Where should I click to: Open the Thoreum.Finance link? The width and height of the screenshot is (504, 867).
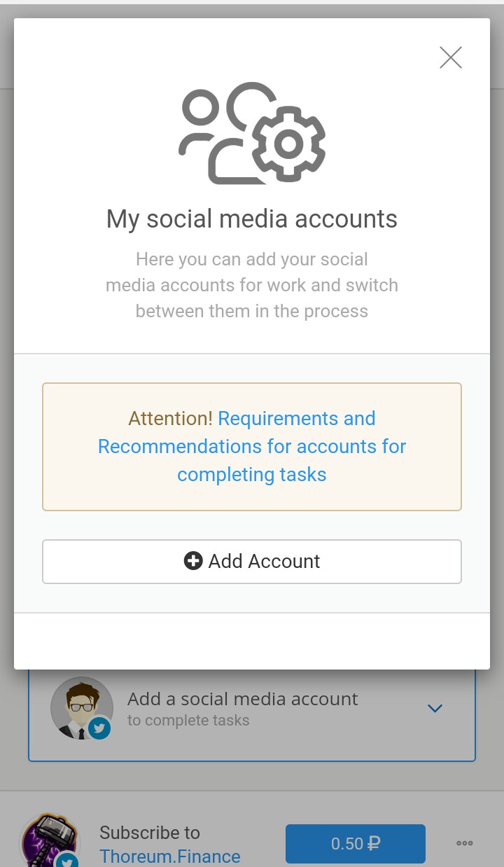[170, 856]
